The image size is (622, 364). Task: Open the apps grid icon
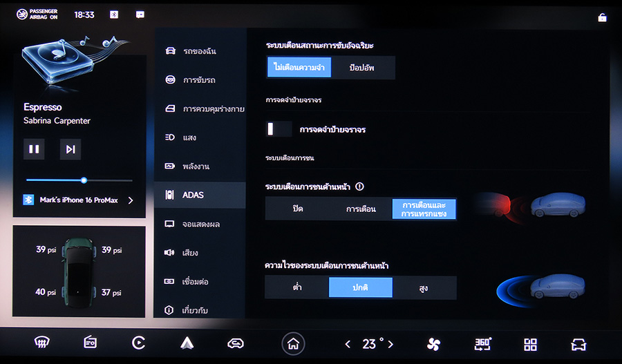point(530,344)
